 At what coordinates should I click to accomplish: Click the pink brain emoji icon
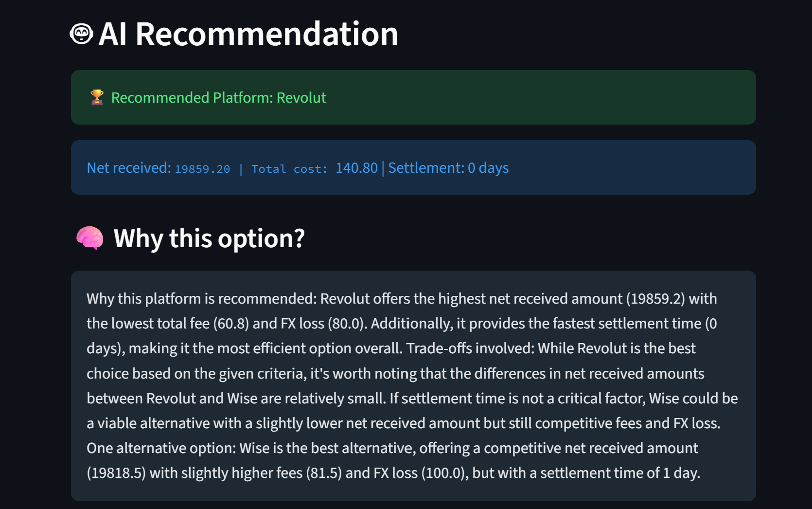pyautogui.click(x=90, y=238)
